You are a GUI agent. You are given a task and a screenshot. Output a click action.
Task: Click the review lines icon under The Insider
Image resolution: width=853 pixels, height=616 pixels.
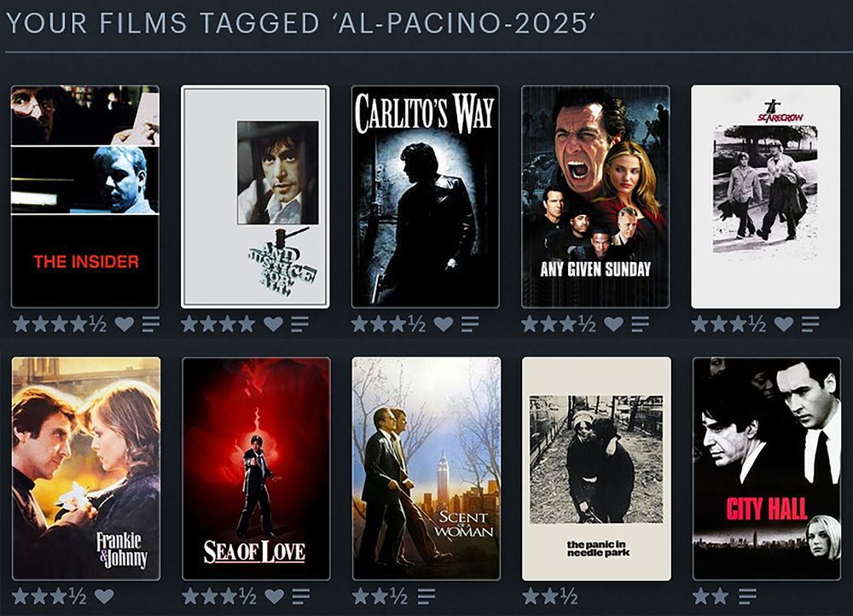click(151, 324)
